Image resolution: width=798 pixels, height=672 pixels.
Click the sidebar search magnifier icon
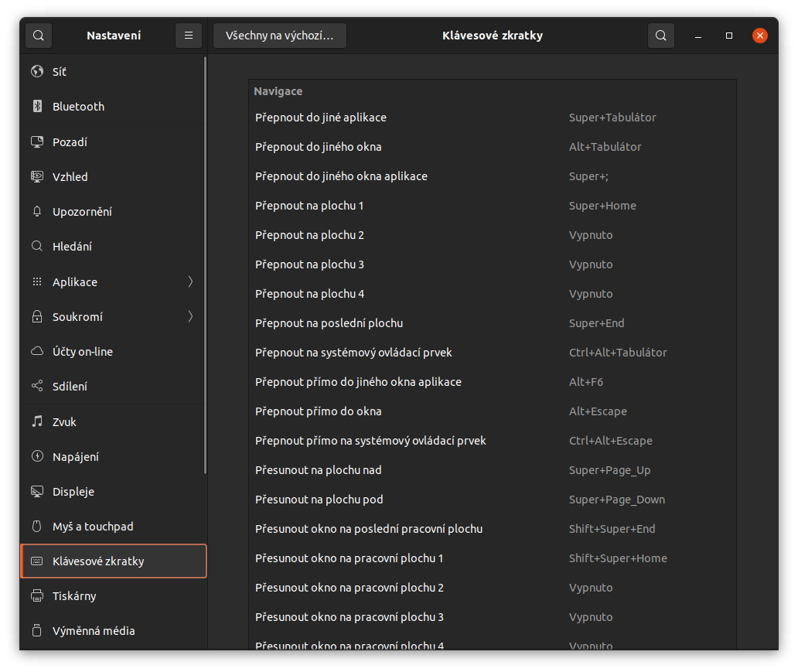pos(39,36)
